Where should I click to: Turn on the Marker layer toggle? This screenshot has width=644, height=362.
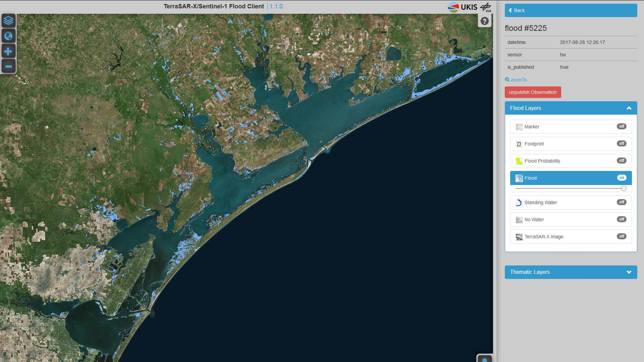pos(622,126)
